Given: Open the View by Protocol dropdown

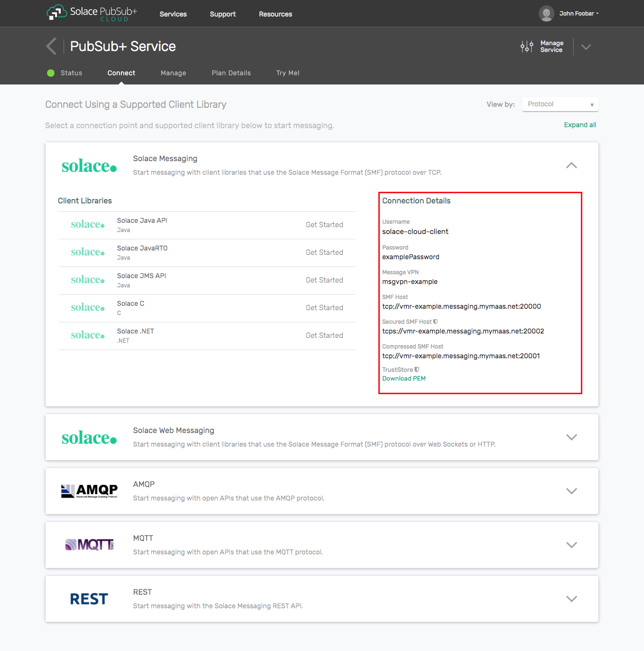Looking at the screenshot, I should coord(560,104).
